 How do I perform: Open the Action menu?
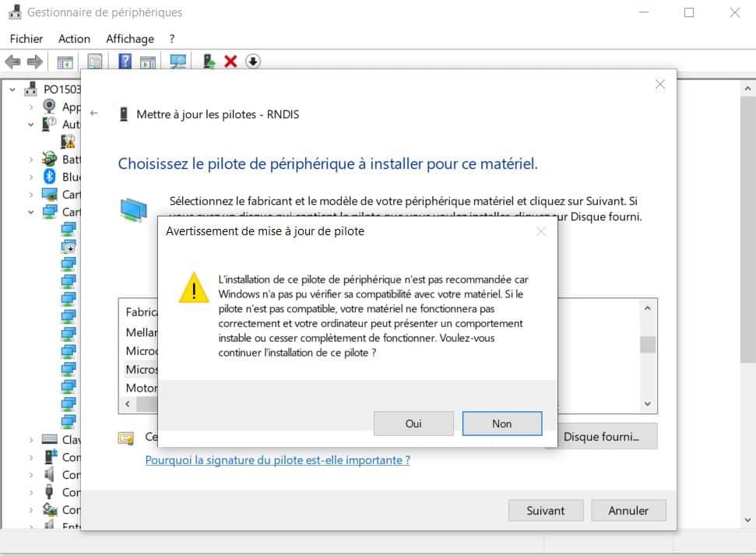click(x=74, y=39)
